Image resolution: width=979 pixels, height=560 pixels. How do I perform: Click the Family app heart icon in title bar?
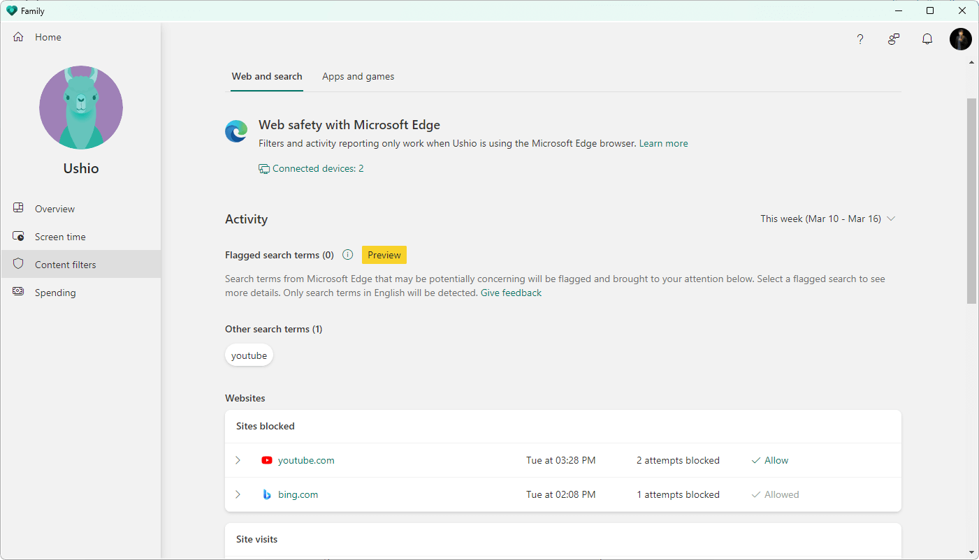tap(11, 10)
